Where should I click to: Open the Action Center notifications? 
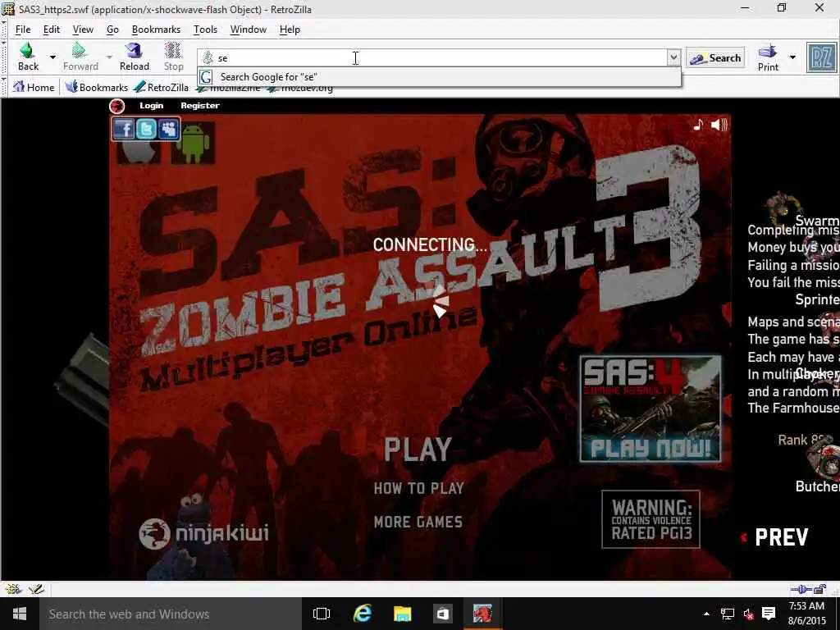point(769,614)
